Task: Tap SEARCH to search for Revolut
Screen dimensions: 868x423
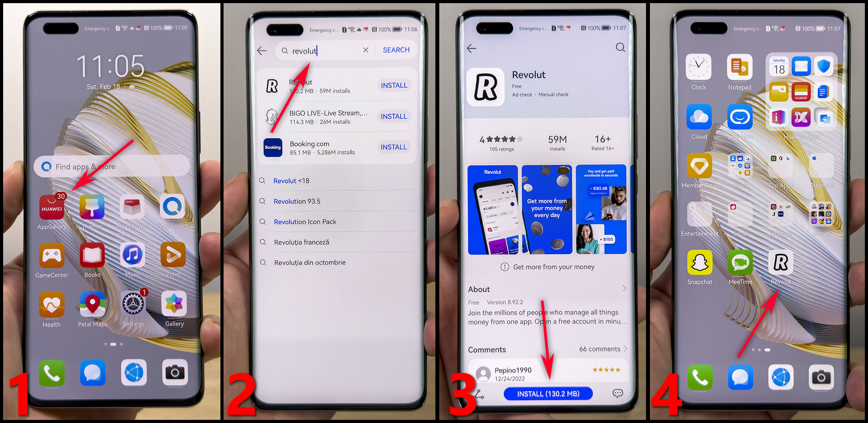Action: [396, 50]
